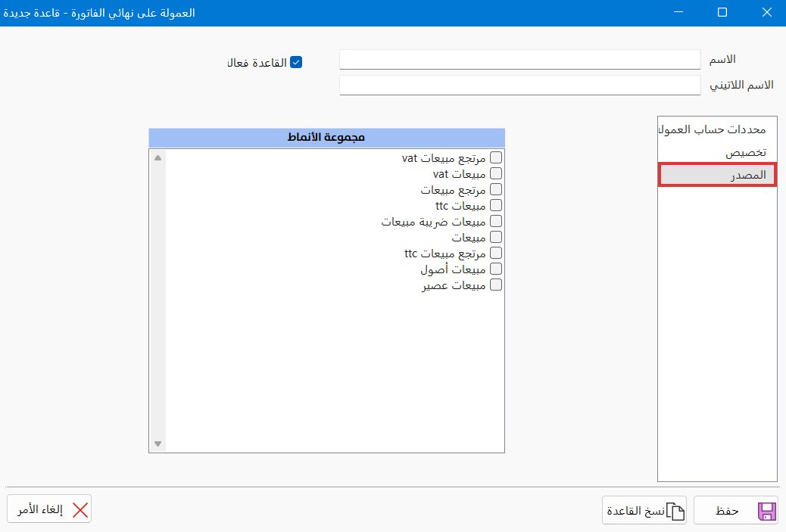
Task: Click the list scroll up arrow
Action: point(158,158)
